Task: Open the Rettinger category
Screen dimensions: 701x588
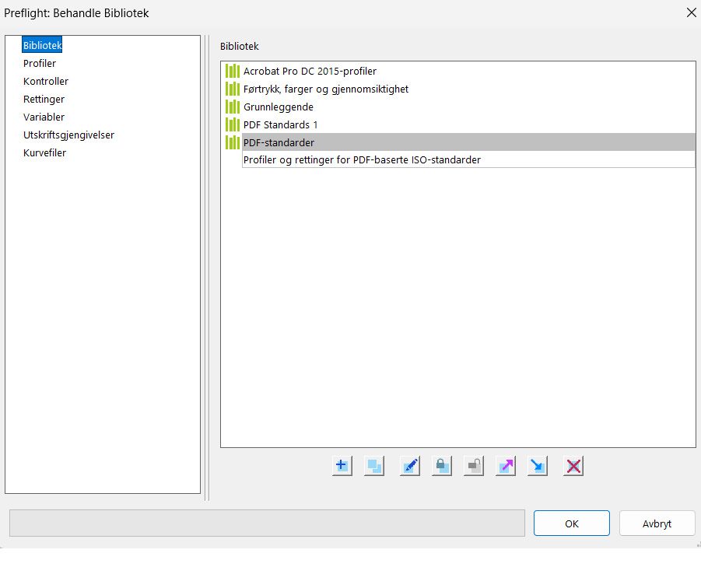Action: [44, 100]
